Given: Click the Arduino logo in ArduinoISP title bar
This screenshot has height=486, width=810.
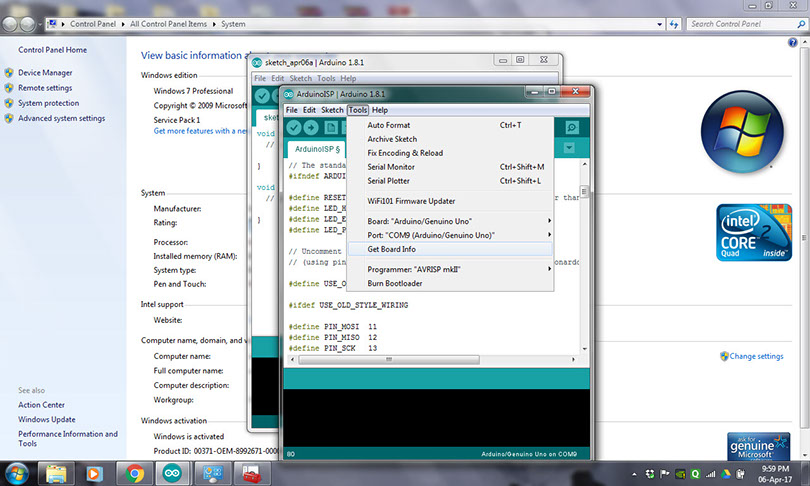Looking at the screenshot, I should coord(289,94).
